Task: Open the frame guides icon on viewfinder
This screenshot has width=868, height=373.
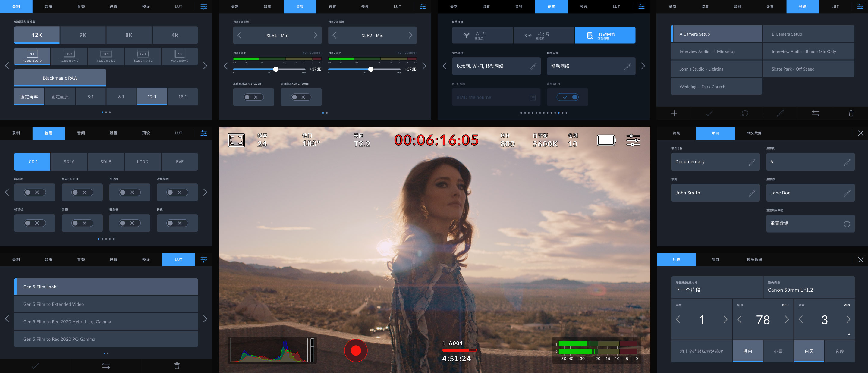Action: [x=237, y=140]
